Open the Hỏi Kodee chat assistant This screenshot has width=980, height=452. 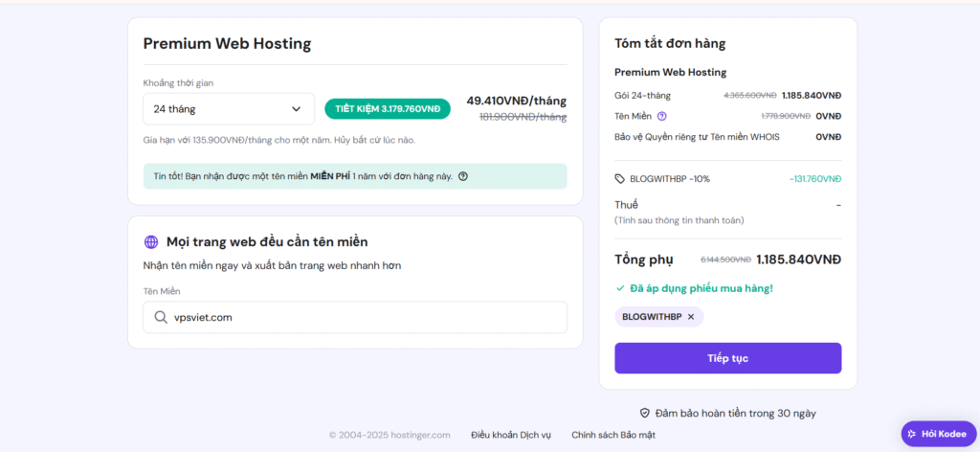[938, 434]
